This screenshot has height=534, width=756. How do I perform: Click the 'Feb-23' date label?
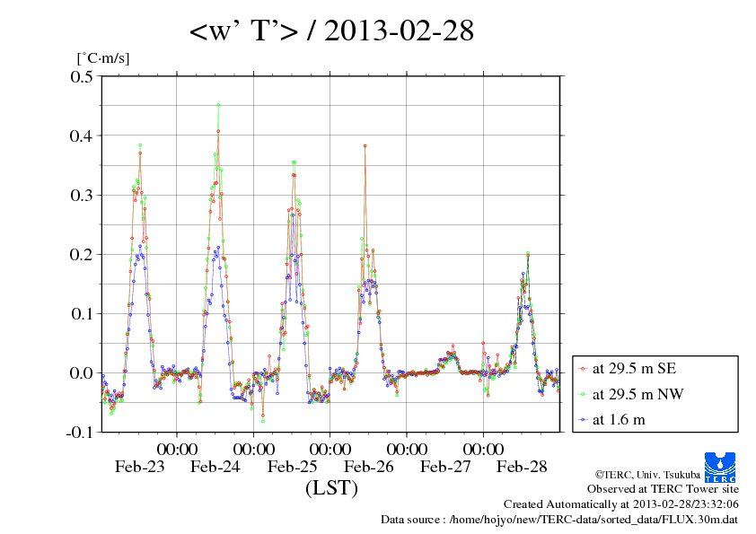coord(139,467)
